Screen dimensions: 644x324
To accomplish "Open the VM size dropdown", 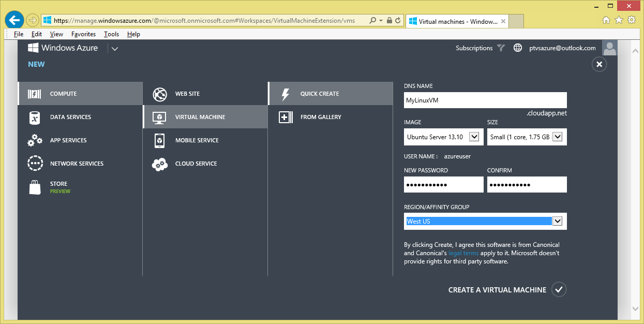I will 557,137.
